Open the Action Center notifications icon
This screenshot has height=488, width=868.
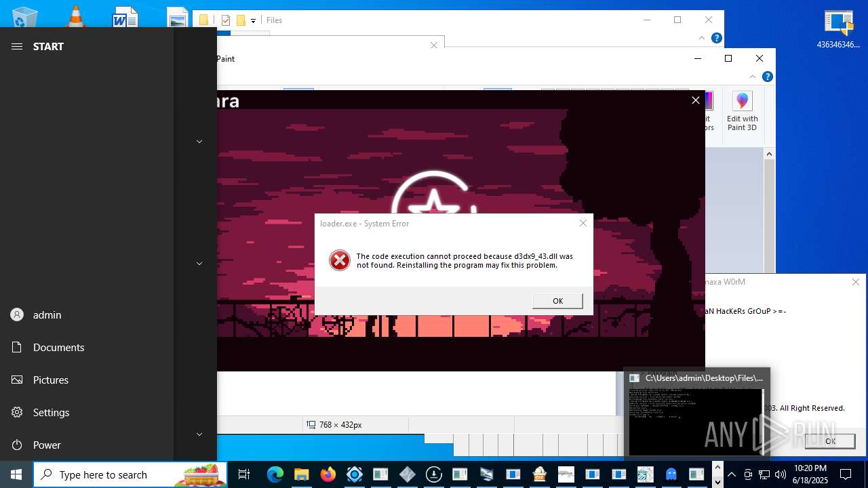(x=846, y=474)
